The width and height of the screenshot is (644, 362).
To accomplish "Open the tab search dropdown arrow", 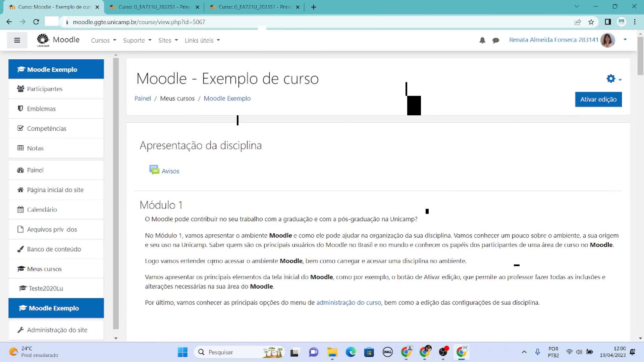I will pyautogui.click(x=577, y=6).
